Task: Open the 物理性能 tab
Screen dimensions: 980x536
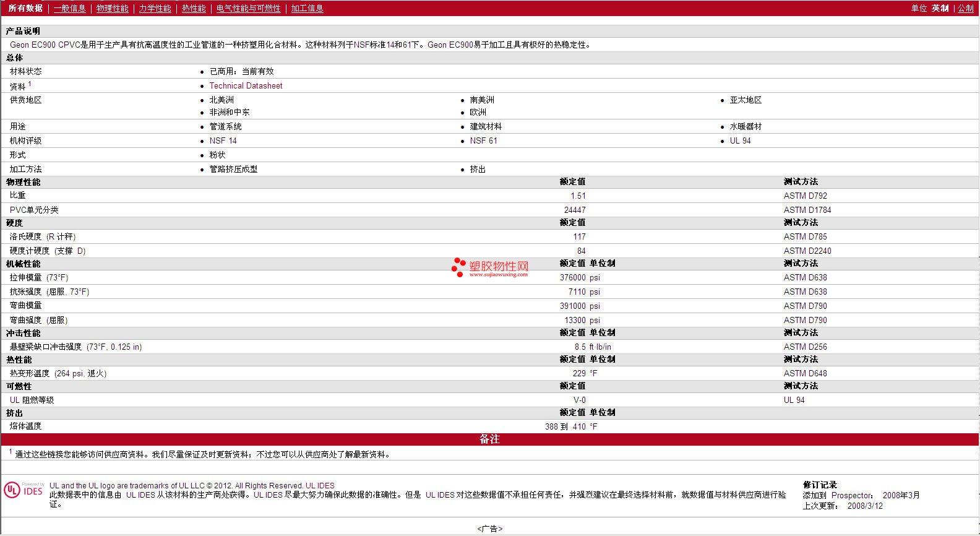Action: point(112,9)
